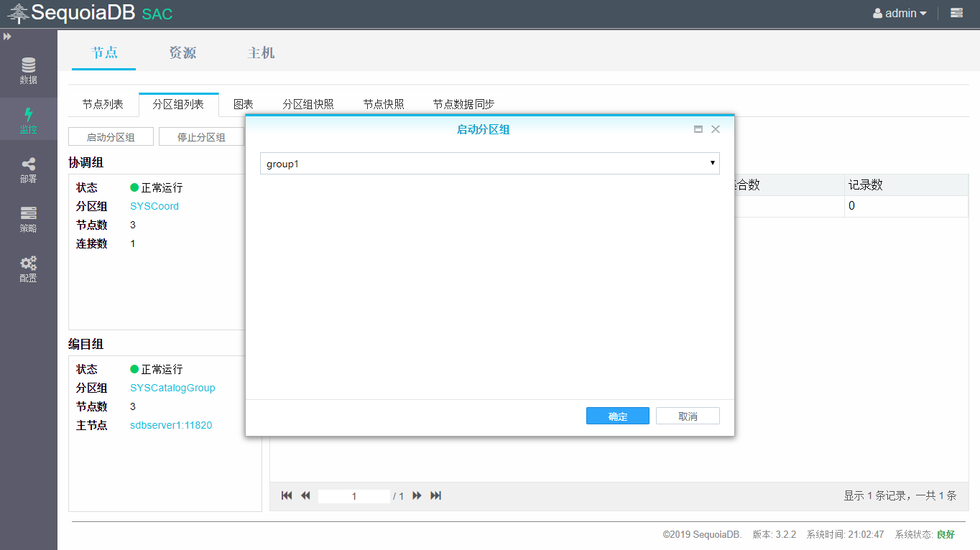Screen dimensions: 980x550
Task: Open the 数据 (Data) panel in the sidebar
Action: [x=28, y=70]
